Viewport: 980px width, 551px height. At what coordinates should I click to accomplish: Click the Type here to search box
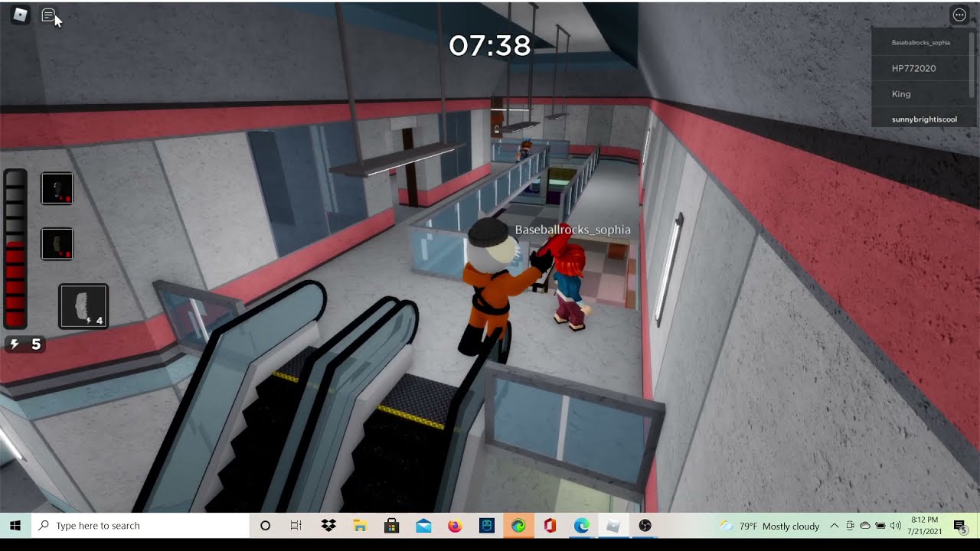click(141, 526)
